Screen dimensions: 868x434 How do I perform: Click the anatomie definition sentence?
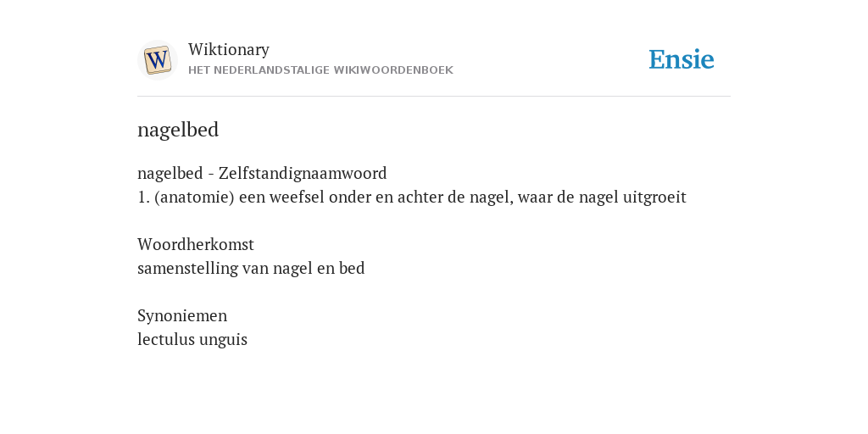coord(412,197)
